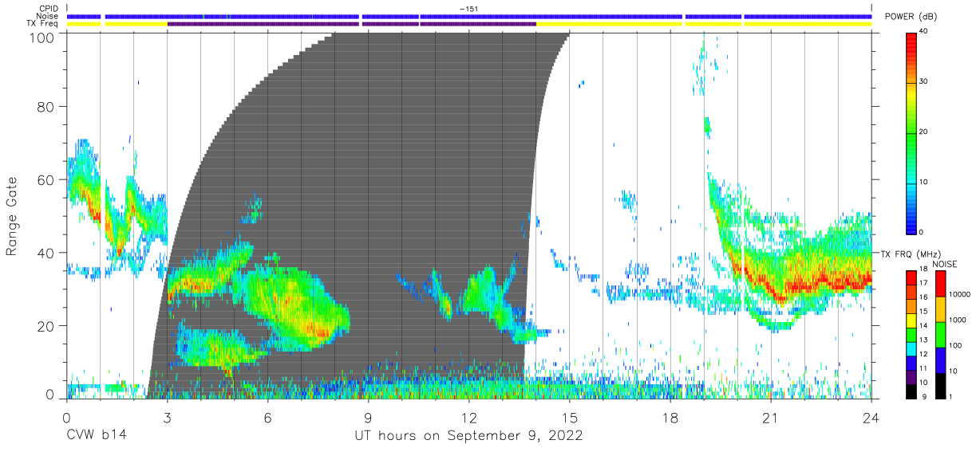980x452 pixels.
Task: Click the red segment of the NOISE legend
Action: tap(941, 284)
